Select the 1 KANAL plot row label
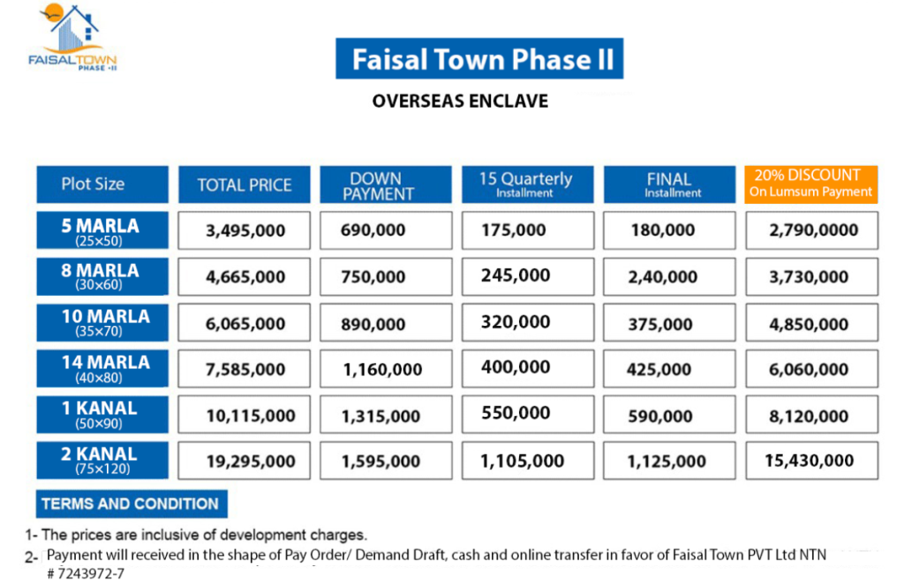Screen dimensions: 904x588 pyautogui.click(x=102, y=414)
